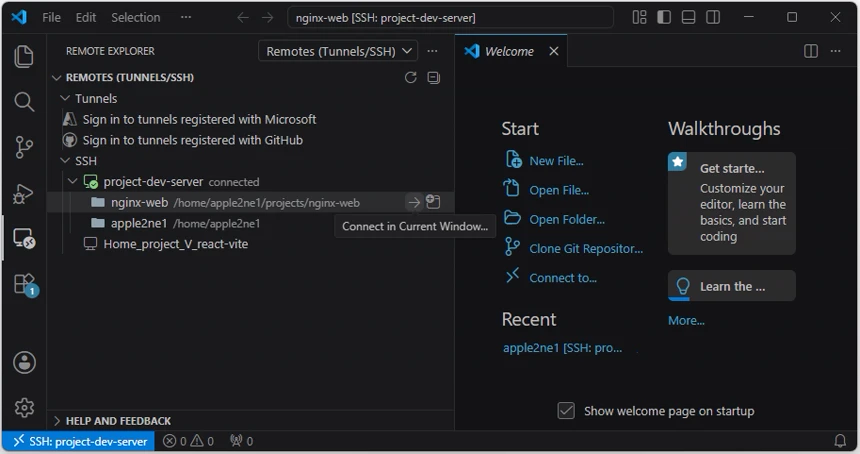Viewport: 860px width, 454px height.
Task: Select apple2ne1 home folder entry
Action: 251,223
